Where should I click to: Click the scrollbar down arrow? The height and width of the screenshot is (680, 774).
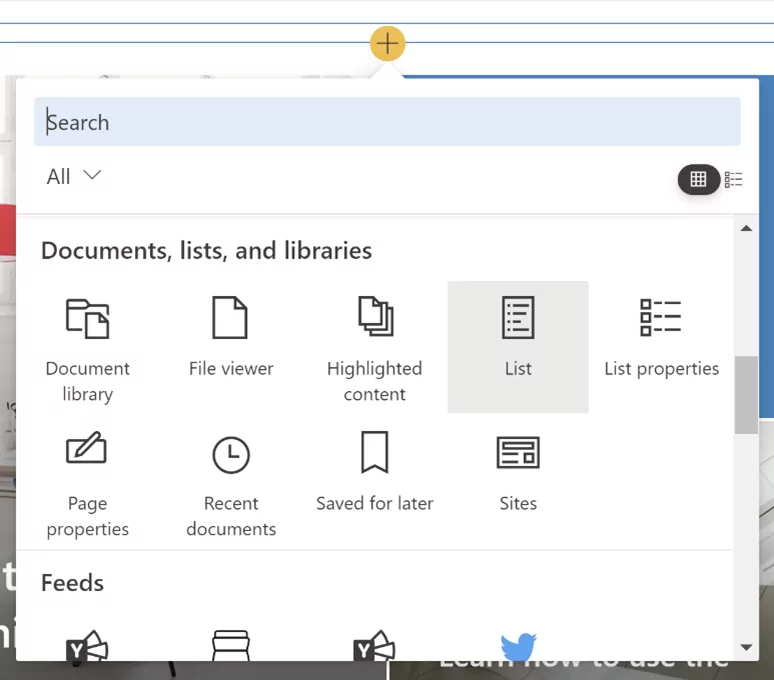click(746, 647)
